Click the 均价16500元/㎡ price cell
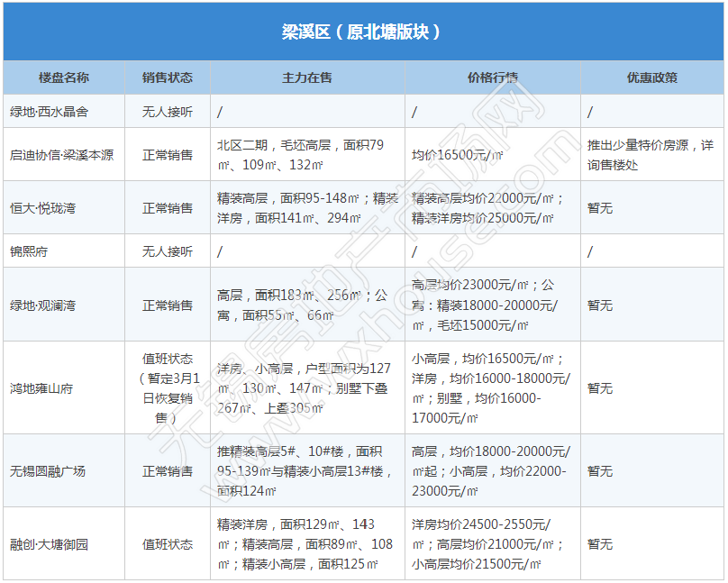The width and height of the screenshot is (728, 583). [x=458, y=155]
